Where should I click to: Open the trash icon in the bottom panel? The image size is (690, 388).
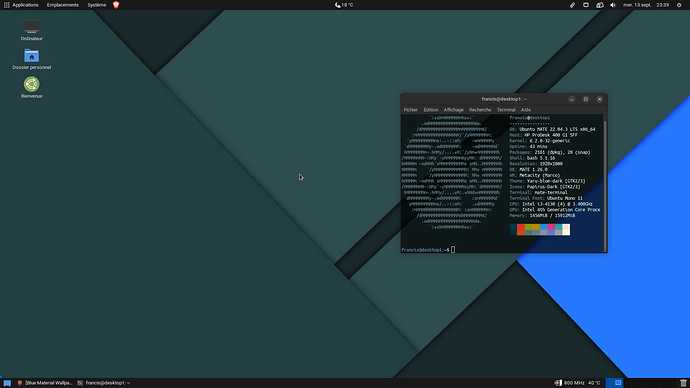tap(683, 383)
